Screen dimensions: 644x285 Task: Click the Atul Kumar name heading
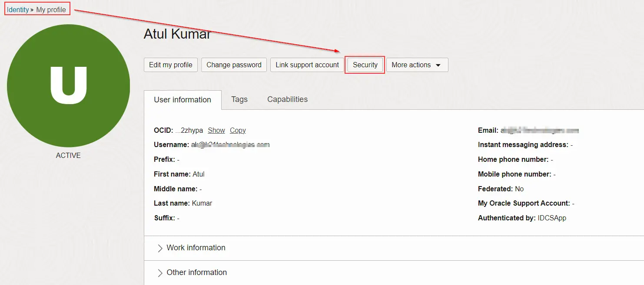[x=177, y=34]
